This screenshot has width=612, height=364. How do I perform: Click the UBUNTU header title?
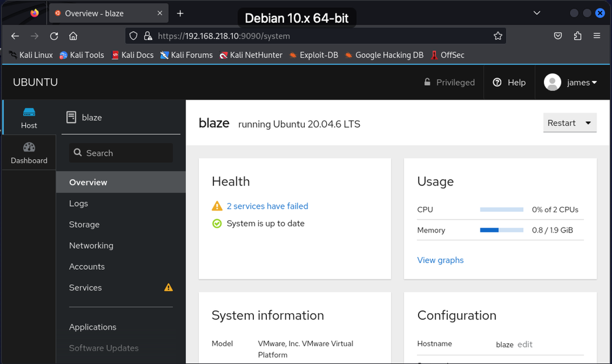click(x=35, y=83)
